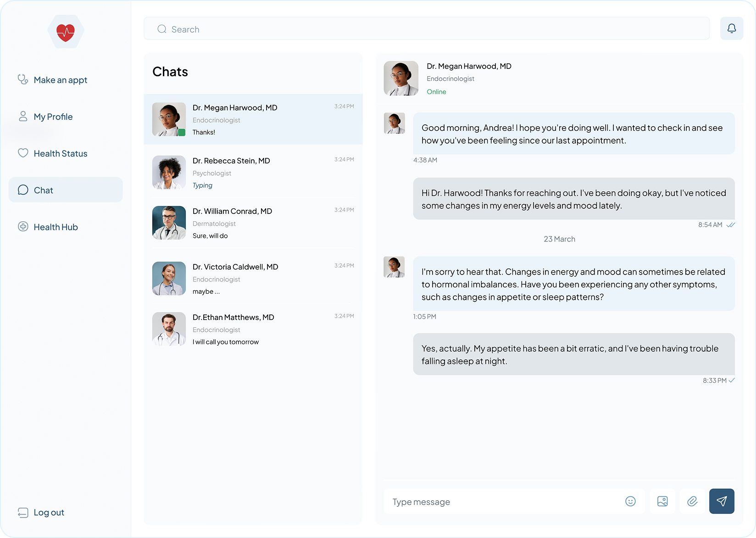Select Dr. William Conrad's conversation
This screenshot has width=756, height=538.
(x=253, y=223)
